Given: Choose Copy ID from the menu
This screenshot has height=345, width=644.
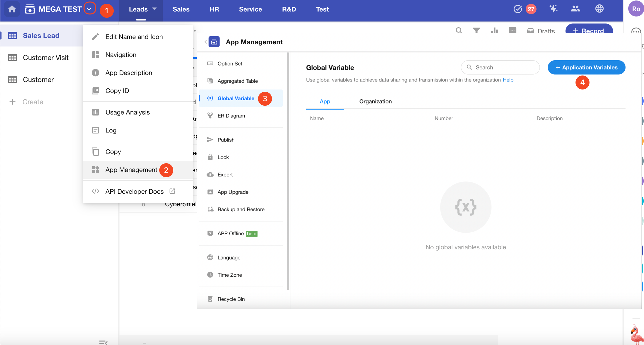Looking at the screenshot, I should [117, 91].
